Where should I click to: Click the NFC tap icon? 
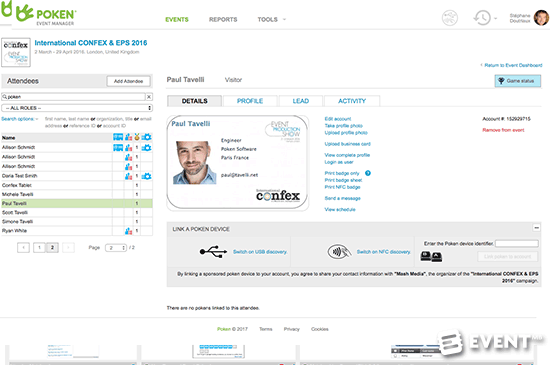(339, 251)
